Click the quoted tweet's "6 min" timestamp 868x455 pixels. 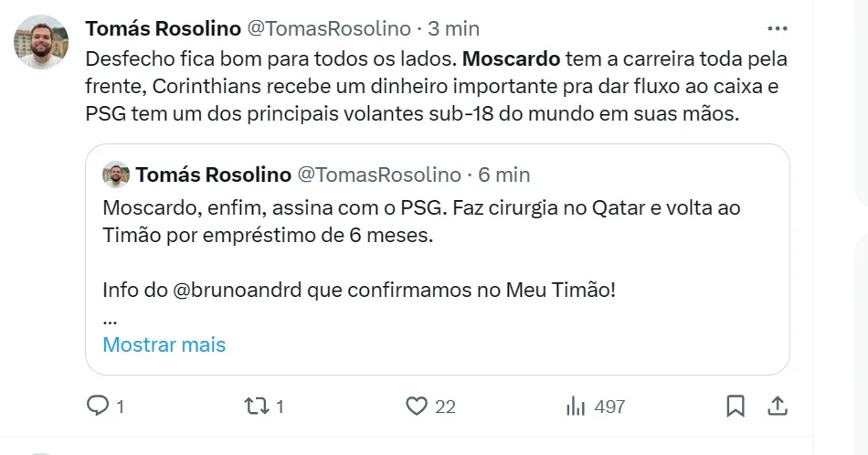[x=504, y=175]
